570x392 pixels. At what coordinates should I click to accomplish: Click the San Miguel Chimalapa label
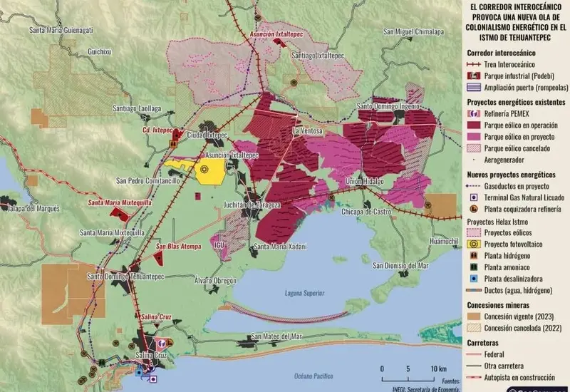(414, 32)
